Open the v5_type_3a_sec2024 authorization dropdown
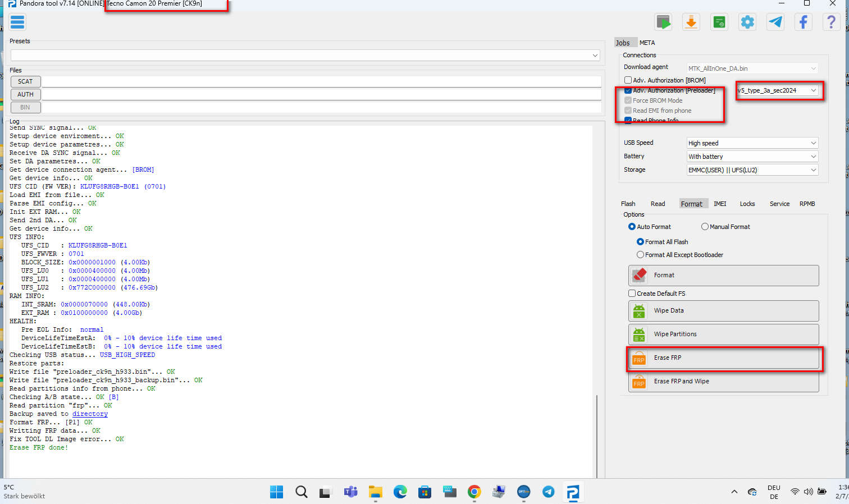Viewport: 849px width, 504px height. tap(778, 90)
